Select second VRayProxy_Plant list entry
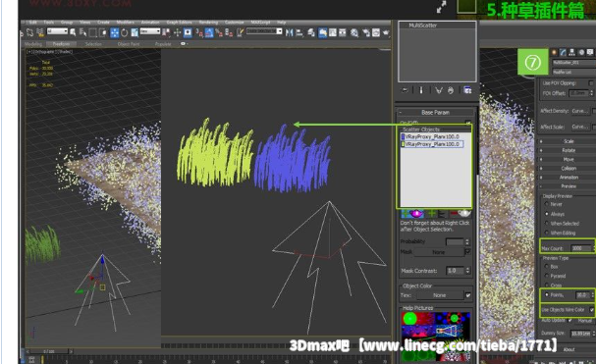 point(432,144)
